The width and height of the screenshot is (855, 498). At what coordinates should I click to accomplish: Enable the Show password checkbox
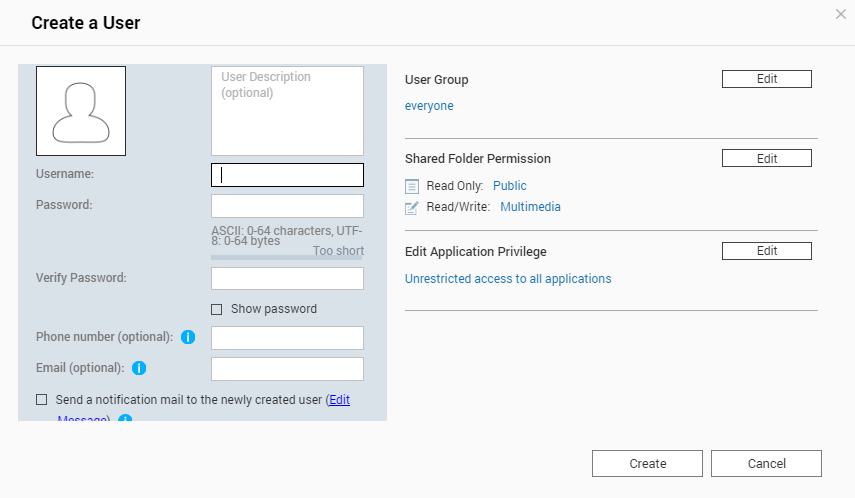pyautogui.click(x=217, y=309)
